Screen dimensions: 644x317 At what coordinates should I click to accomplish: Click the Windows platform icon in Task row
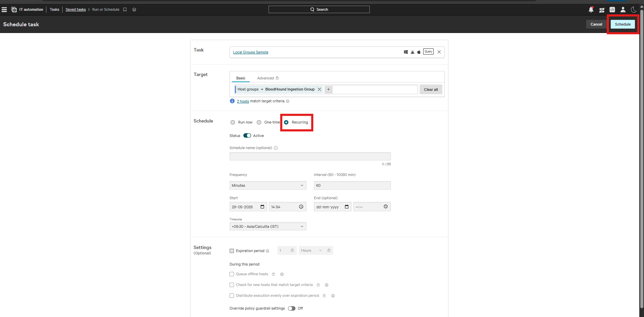(406, 52)
